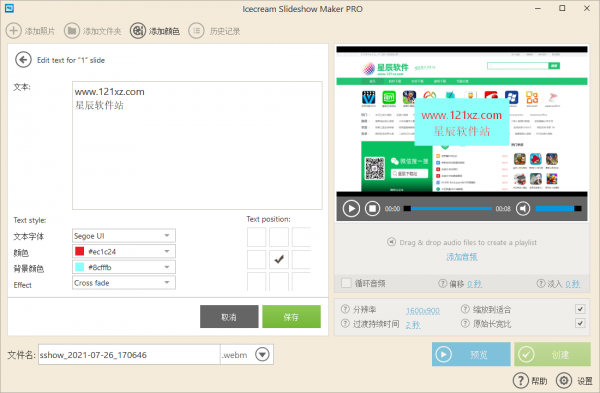This screenshot has width=600, height=393.
Task: Click the help icon beside 缩放到适合
Action: [x=465, y=309]
